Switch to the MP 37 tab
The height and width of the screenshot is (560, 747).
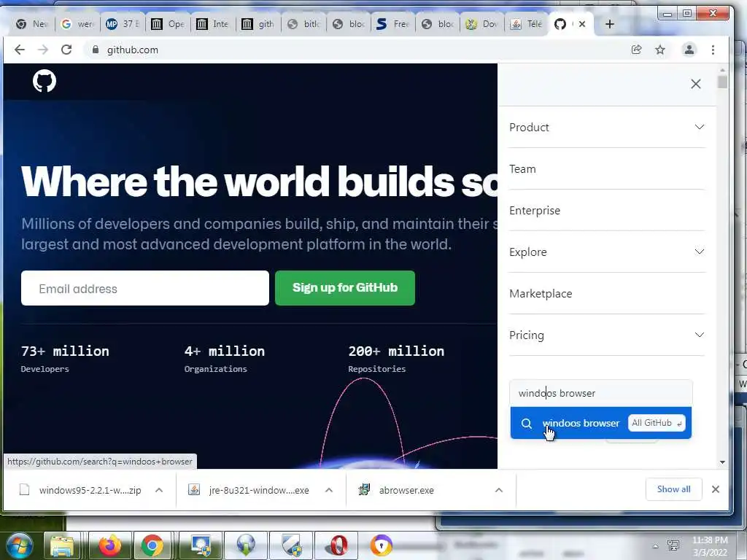pyautogui.click(x=123, y=24)
